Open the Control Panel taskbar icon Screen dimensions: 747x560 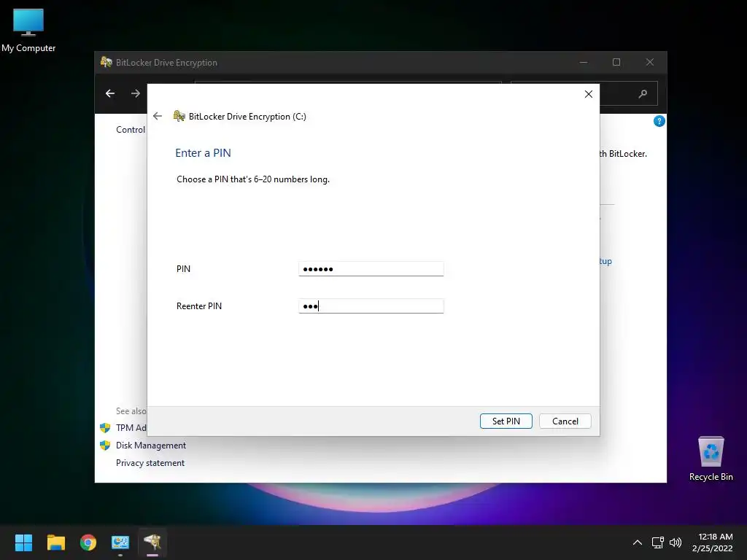pyautogui.click(x=120, y=542)
